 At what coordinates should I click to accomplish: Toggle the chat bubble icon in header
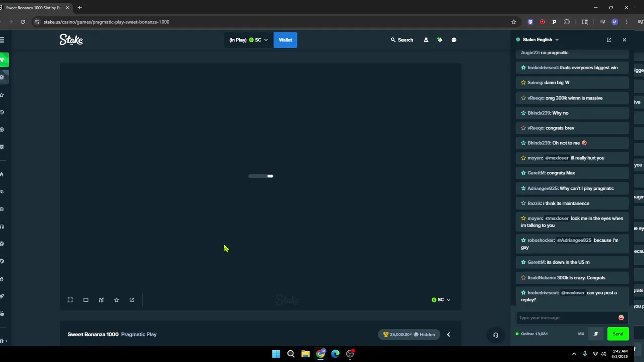pos(454,40)
